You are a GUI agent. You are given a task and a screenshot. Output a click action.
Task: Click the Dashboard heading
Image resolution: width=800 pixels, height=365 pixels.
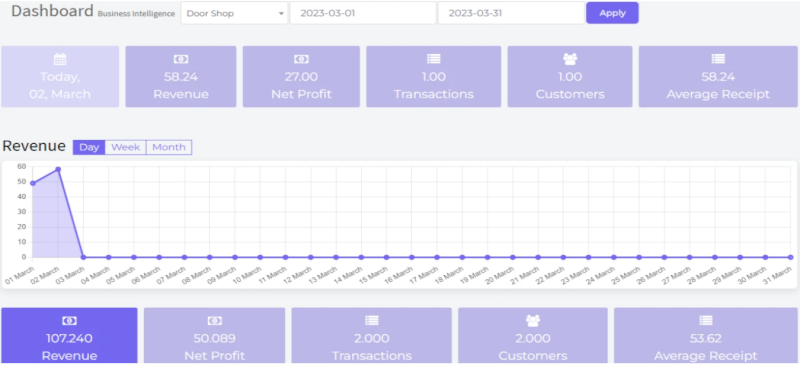click(x=52, y=11)
